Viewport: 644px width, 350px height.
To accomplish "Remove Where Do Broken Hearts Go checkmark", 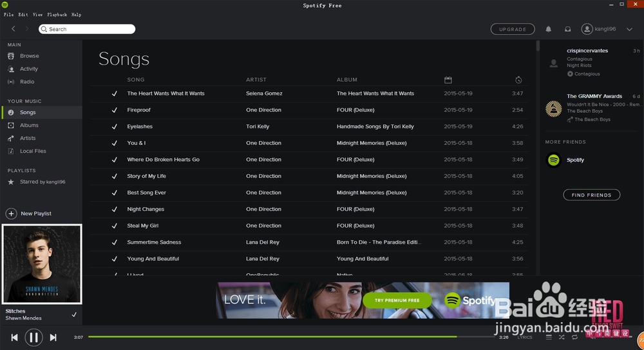I will [x=114, y=160].
